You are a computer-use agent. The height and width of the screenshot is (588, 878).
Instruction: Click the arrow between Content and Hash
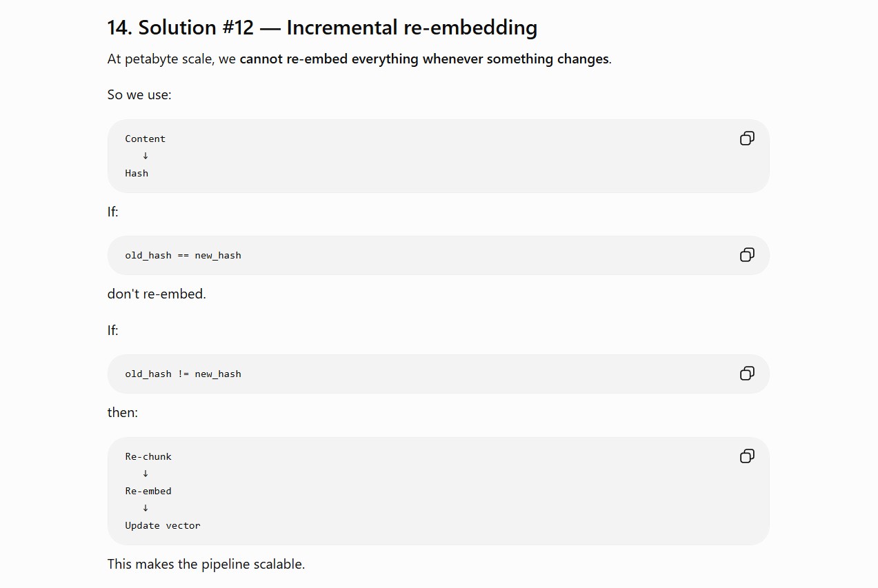tap(146, 156)
